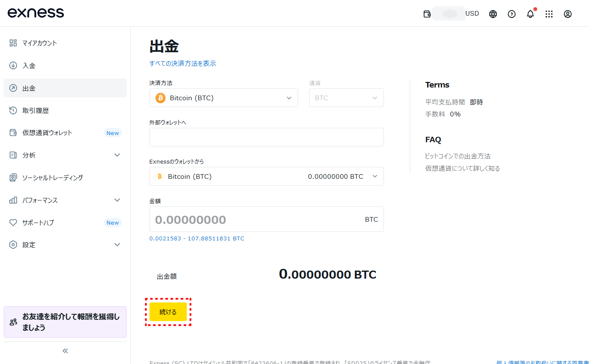Click the 分析 analytics icon
The width and height of the screenshot is (589, 364).
13,155
